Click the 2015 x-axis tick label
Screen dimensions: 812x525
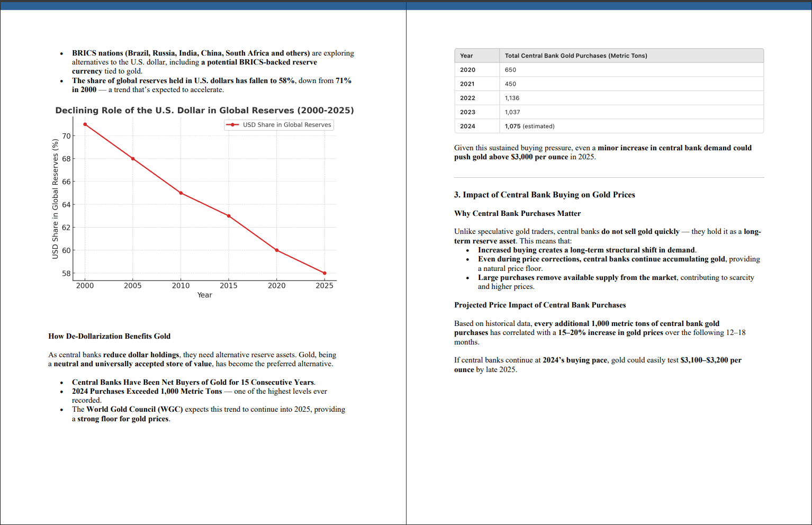coord(229,286)
